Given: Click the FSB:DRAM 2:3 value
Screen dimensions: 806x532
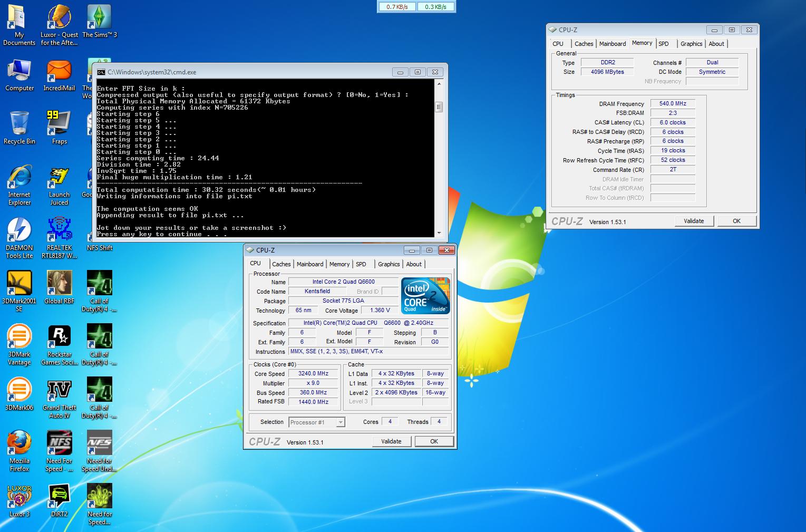Looking at the screenshot, I should [x=673, y=113].
